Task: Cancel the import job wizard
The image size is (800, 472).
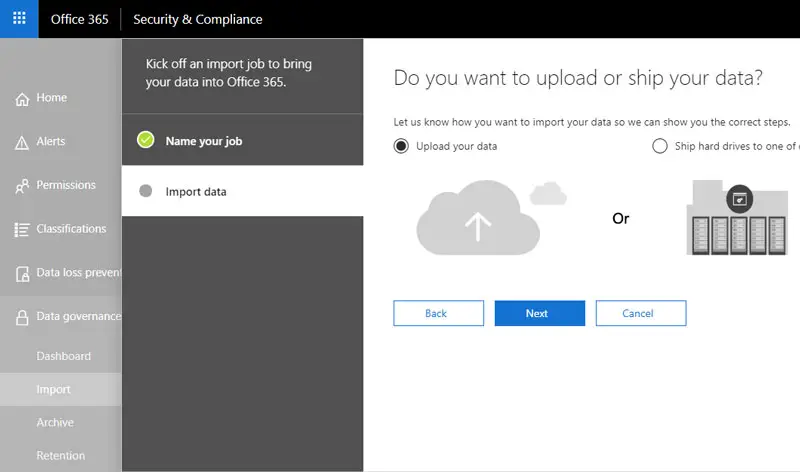Action: pos(640,313)
